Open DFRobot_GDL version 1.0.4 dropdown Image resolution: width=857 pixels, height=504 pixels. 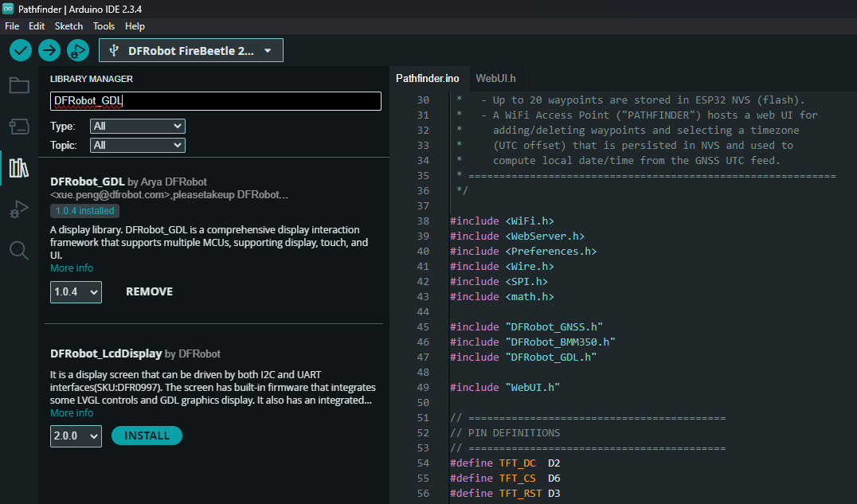tap(76, 292)
